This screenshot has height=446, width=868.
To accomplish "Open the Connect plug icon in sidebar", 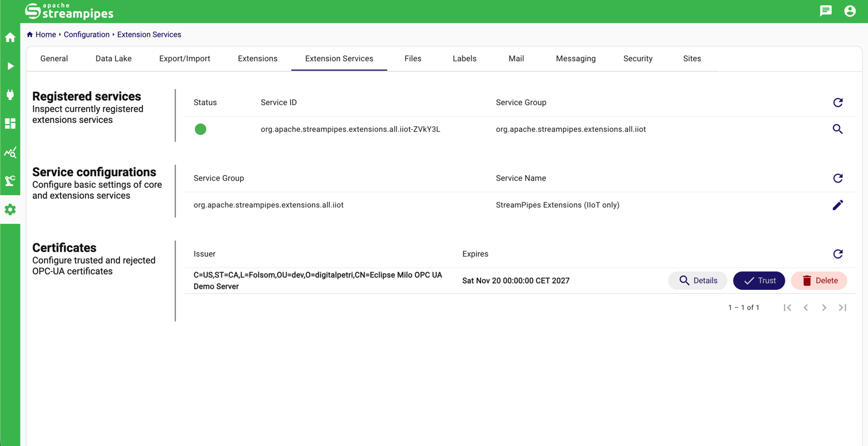I will 10,95.
